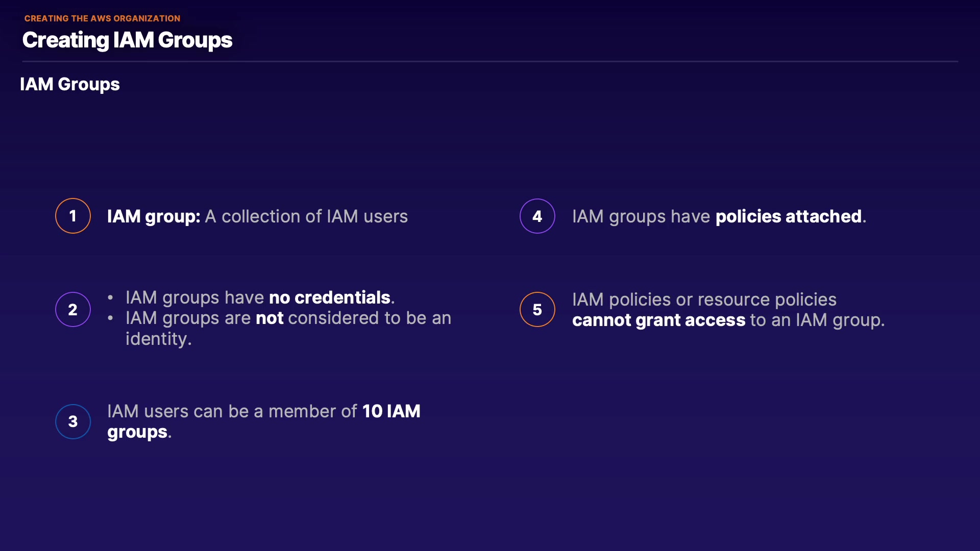Click the orange circle numbered 1
The height and width of the screenshot is (551, 980).
click(73, 216)
